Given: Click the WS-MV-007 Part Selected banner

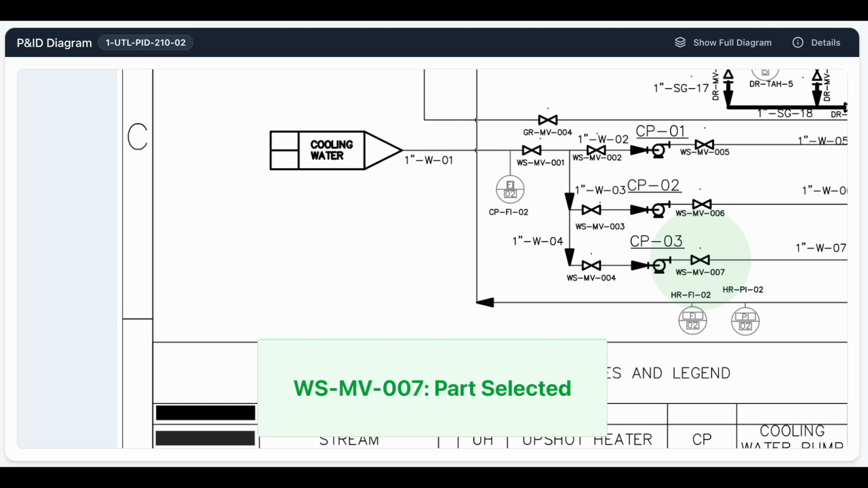Looking at the screenshot, I should click(x=432, y=388).
